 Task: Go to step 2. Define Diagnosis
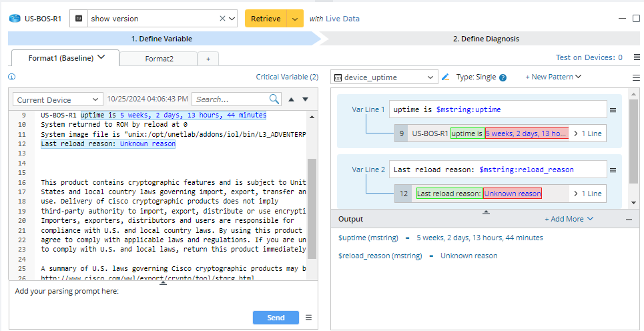(x=486, y=39)
